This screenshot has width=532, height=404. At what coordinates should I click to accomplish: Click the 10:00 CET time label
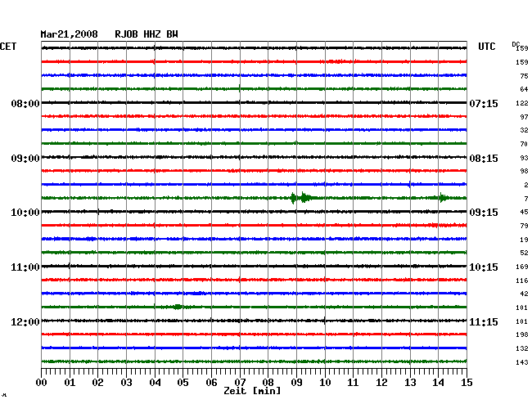pyautogui.click(x=25, y=213)
